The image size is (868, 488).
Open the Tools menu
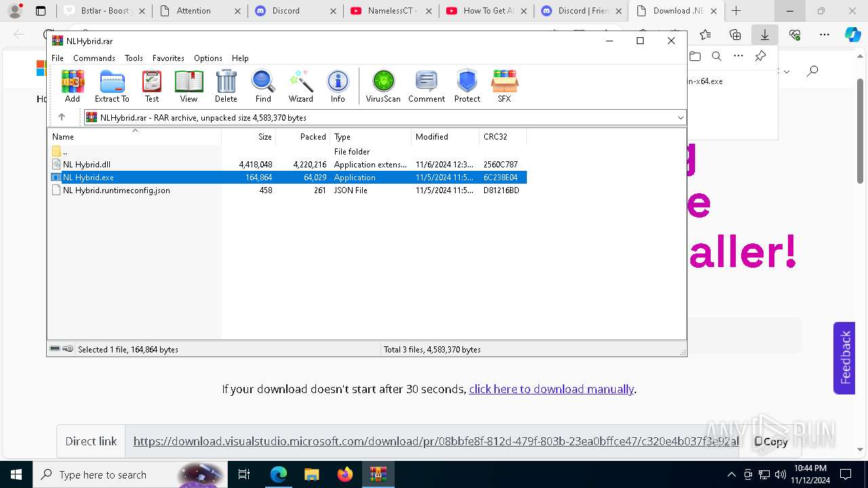[x=134, y=58]
